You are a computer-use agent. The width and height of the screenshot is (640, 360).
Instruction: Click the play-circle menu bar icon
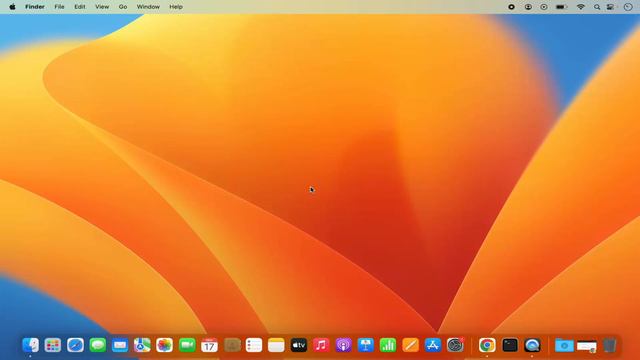(x=544, y=7)
